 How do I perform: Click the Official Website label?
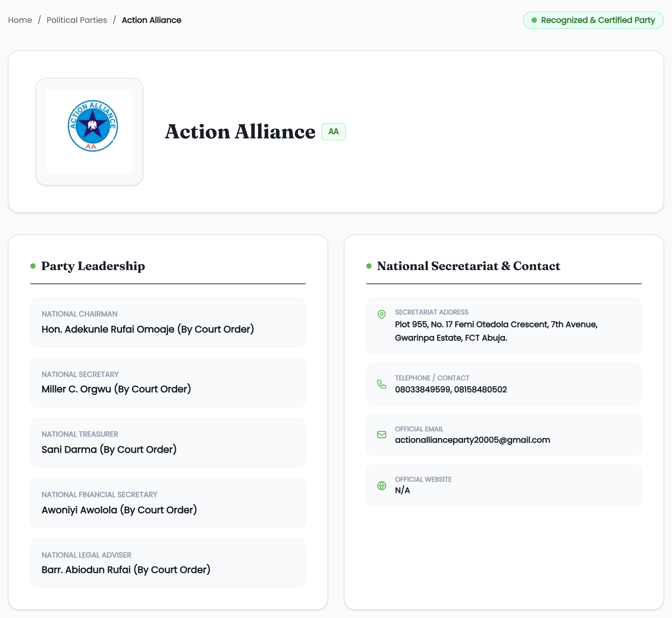[423, 480]
